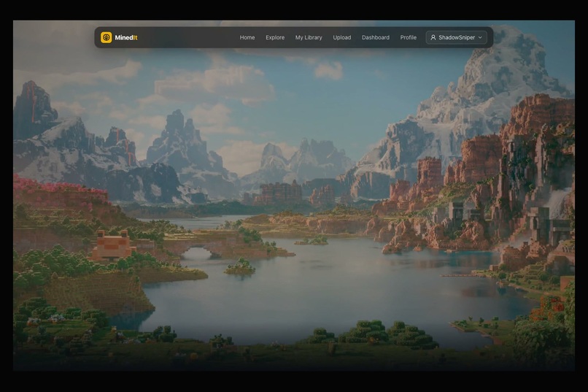Click the yellow MinedIt logo icon
The height and width of the screenshot is (392, 588).
coord(106,37)
